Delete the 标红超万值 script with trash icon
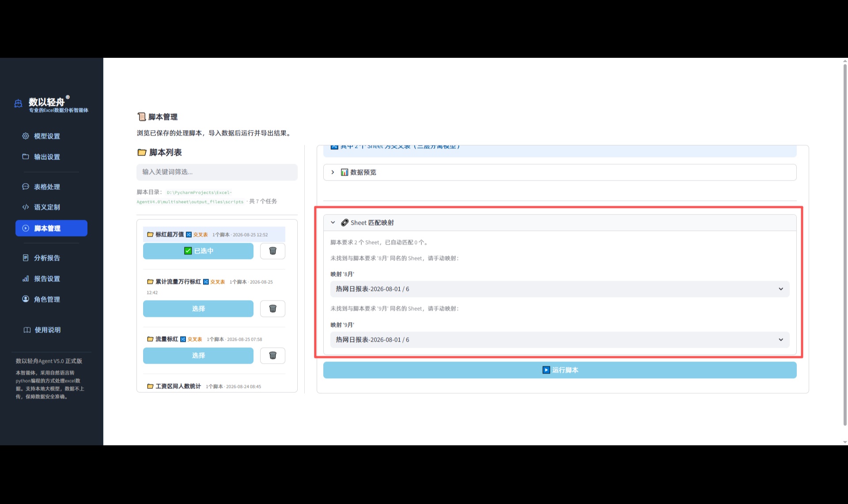 tap(273, 251)
